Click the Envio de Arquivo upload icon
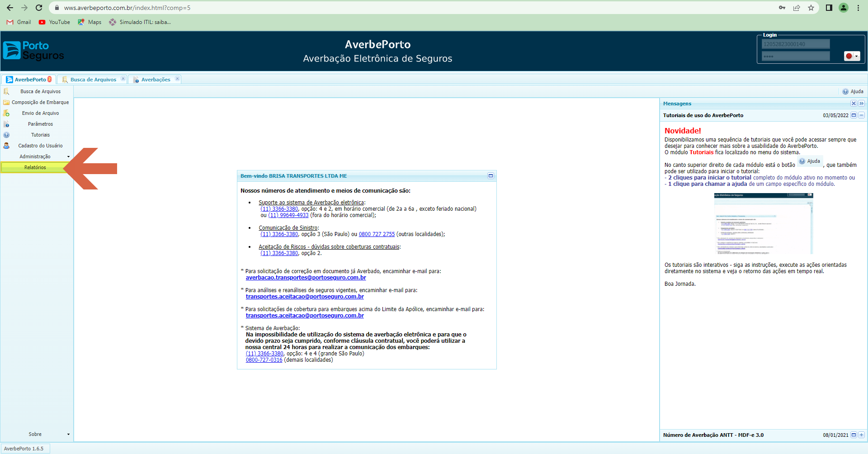 point(6,113)
